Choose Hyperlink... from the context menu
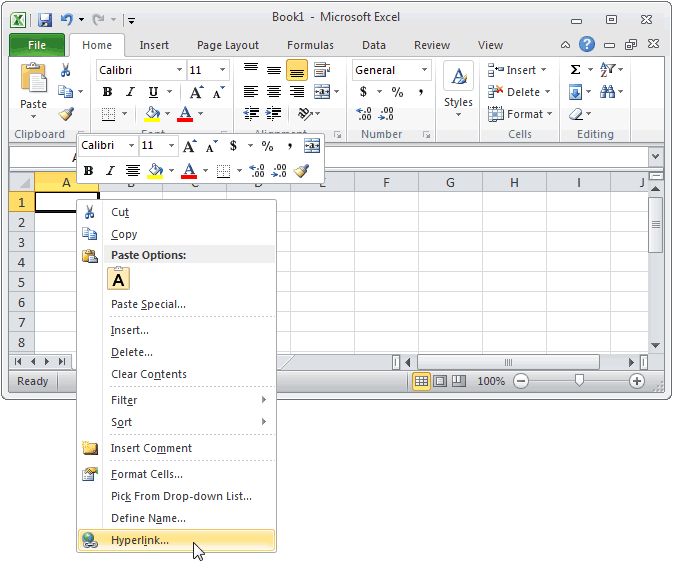 tap(176, 540)
